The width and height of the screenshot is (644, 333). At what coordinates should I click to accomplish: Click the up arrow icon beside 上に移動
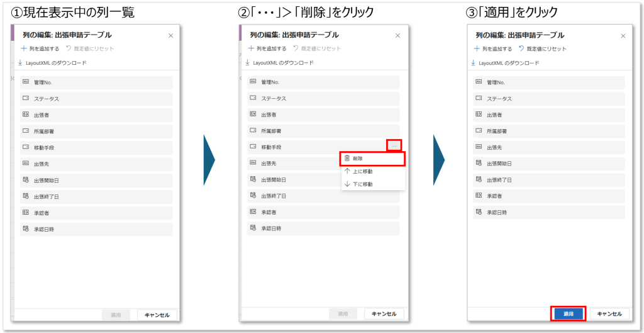coord(347,171)
